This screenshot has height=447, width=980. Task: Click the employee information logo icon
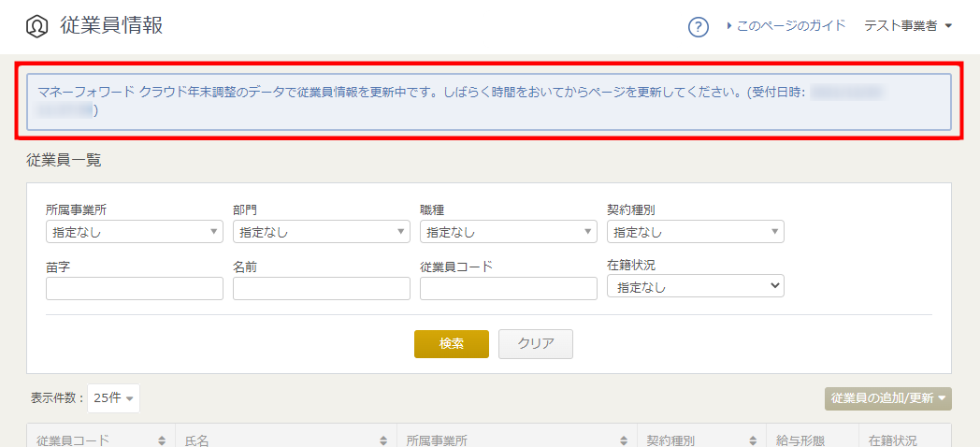36,26
